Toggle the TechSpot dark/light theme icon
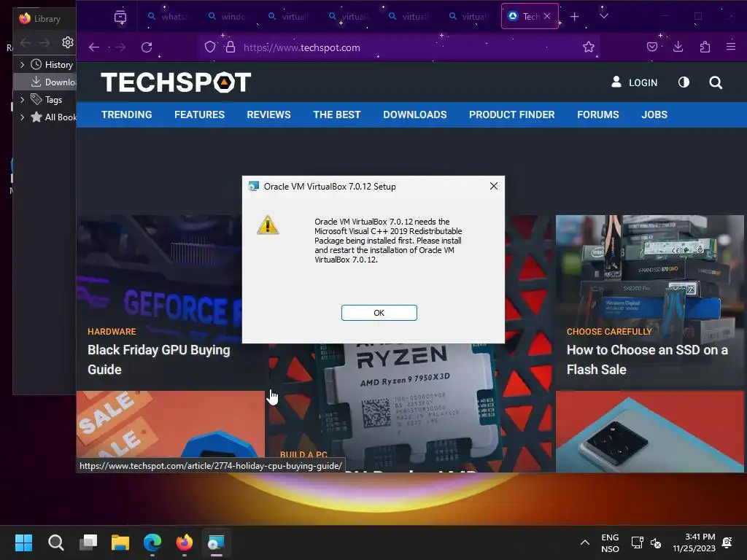Image resolution: width=747 pixels, height=560 pixels. [x=684, y=82]
